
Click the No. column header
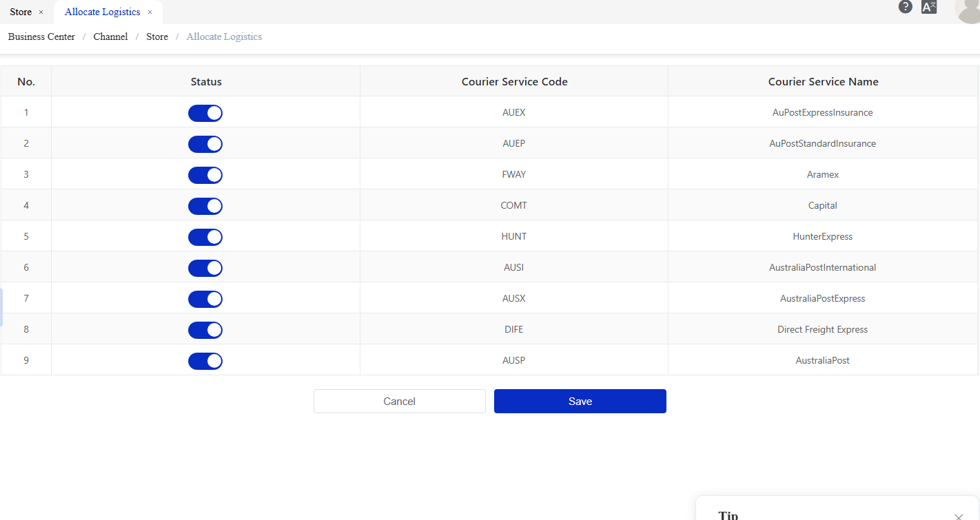(x=26, y=81)
